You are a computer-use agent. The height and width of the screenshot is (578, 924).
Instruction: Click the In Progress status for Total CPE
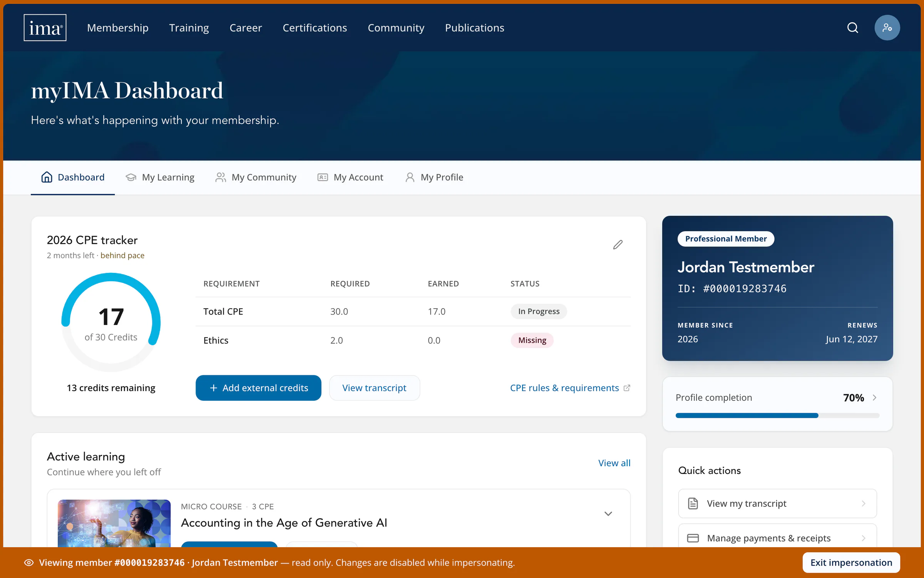click(539, 311)
